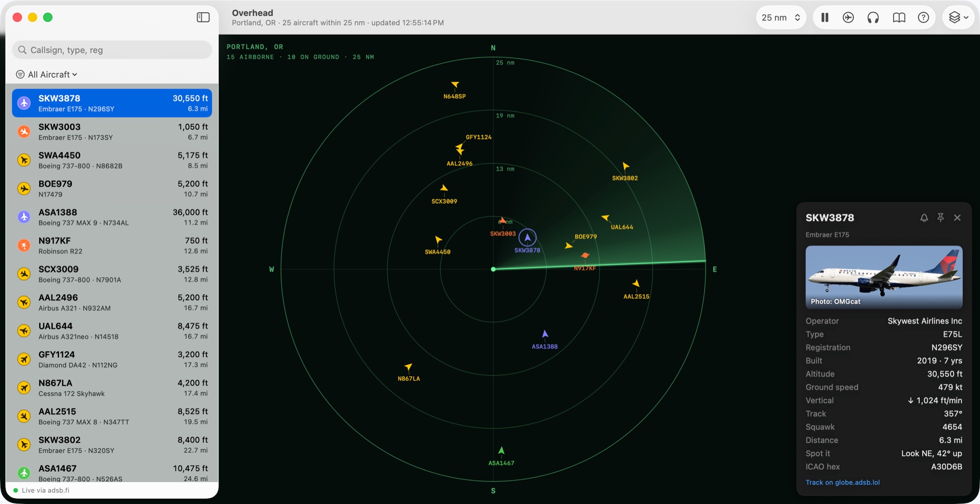Select UAL644 Airbus A321neo row

tap(112, 331)
